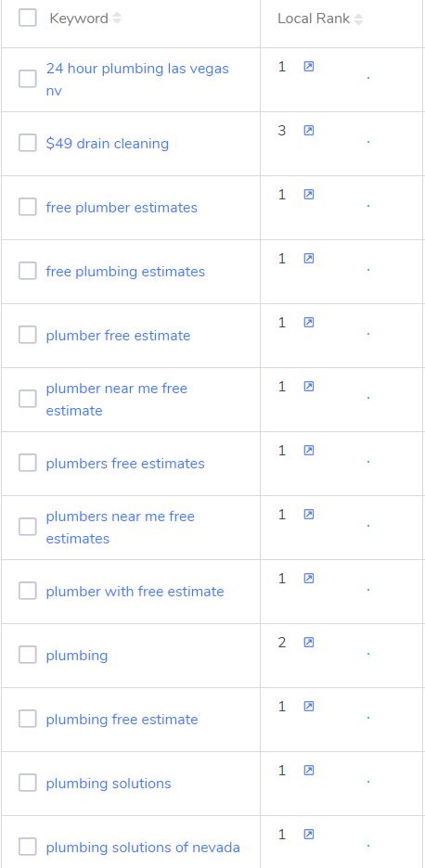
Task: Select the Keyword column header label
Action: pos(79,19)
